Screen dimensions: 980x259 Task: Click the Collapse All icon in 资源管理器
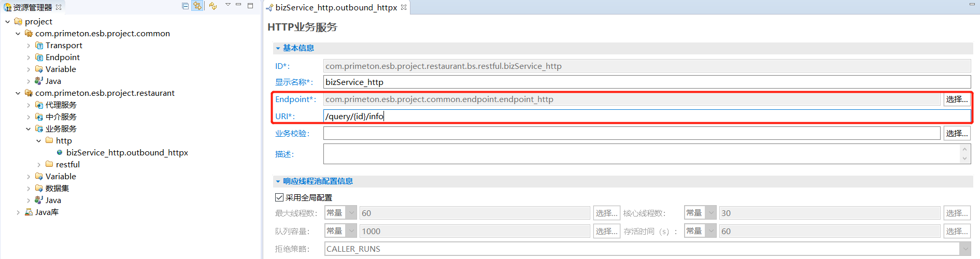186,6
